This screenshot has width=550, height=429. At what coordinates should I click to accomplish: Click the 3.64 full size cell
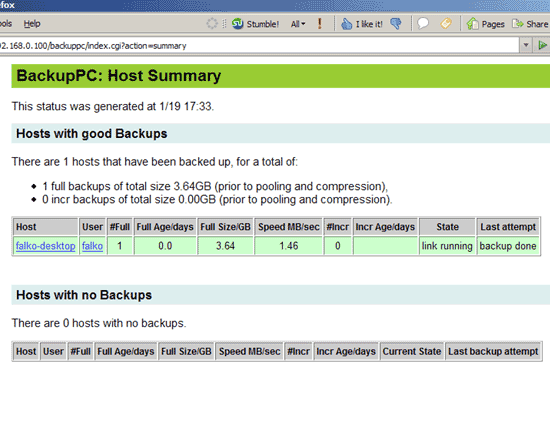tap(226, 246)
